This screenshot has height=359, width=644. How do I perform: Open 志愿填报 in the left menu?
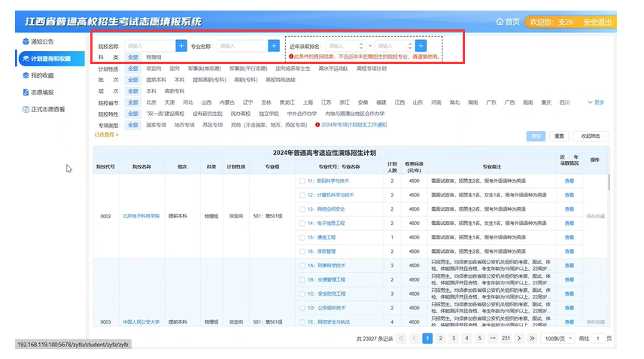point(42,92)
